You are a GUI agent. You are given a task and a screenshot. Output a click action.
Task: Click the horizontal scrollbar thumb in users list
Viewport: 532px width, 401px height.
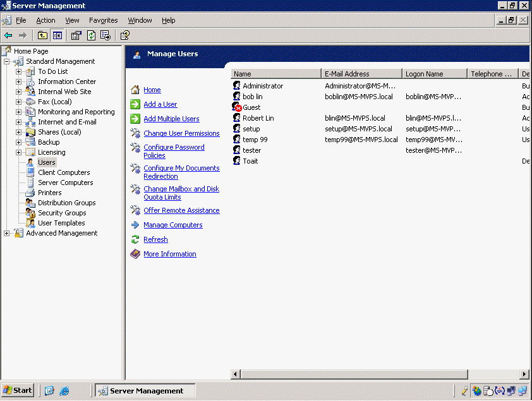click(354, 374)
